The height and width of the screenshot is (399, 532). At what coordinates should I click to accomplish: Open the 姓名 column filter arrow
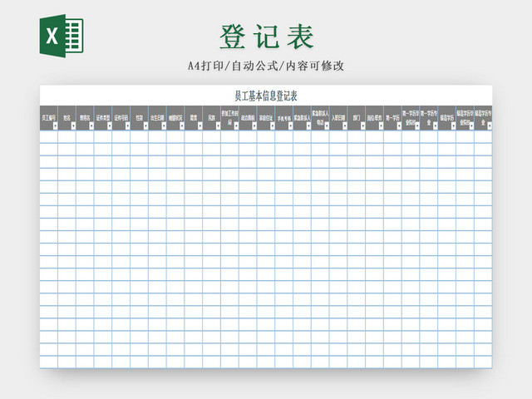tap(73, 126)
